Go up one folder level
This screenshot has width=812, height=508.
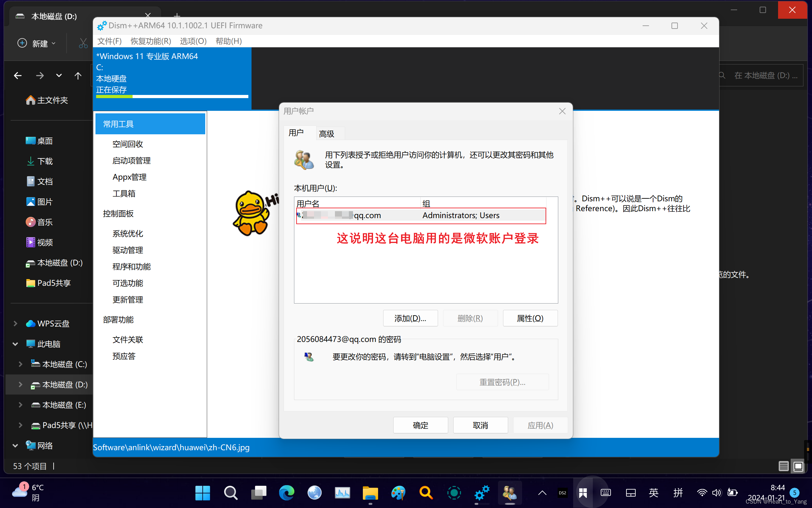coord(78,76)
